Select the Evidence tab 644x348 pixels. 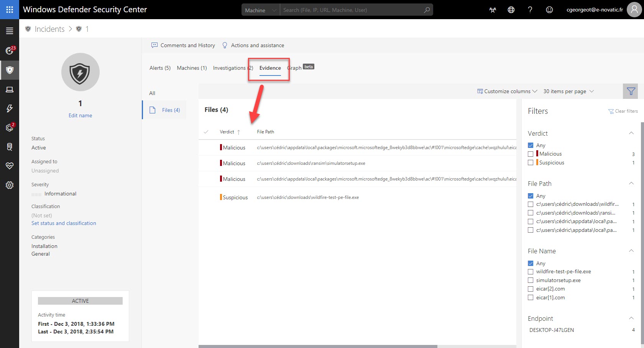coord(270,68)
